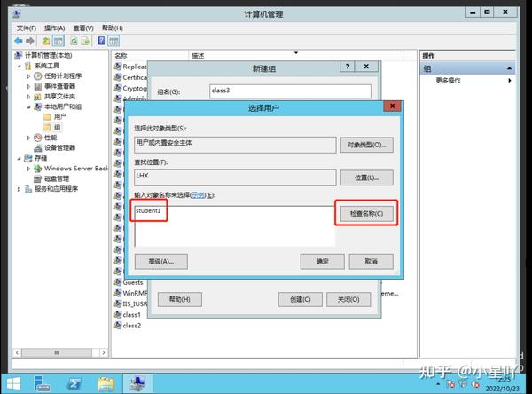Image resolution: width=532 pixels, height=394 pixels.
Task: Open the 操作(A) menu
Action: tap(55, 28)
